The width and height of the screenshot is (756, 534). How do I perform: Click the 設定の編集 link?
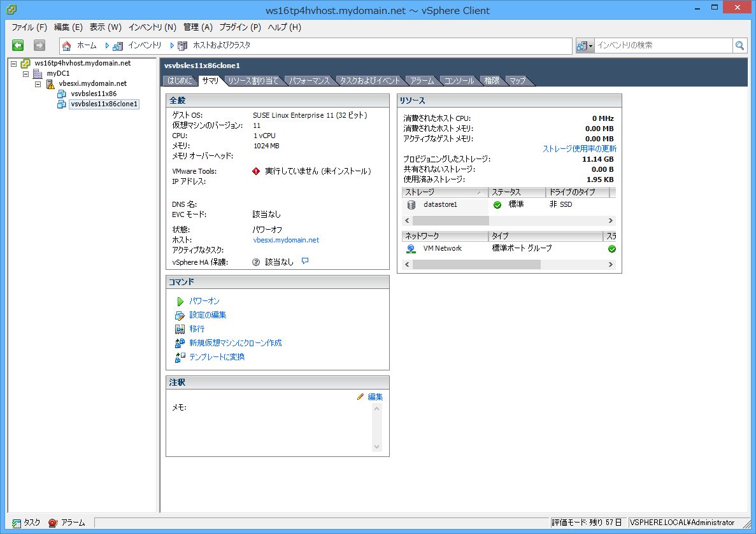point(208,314)
